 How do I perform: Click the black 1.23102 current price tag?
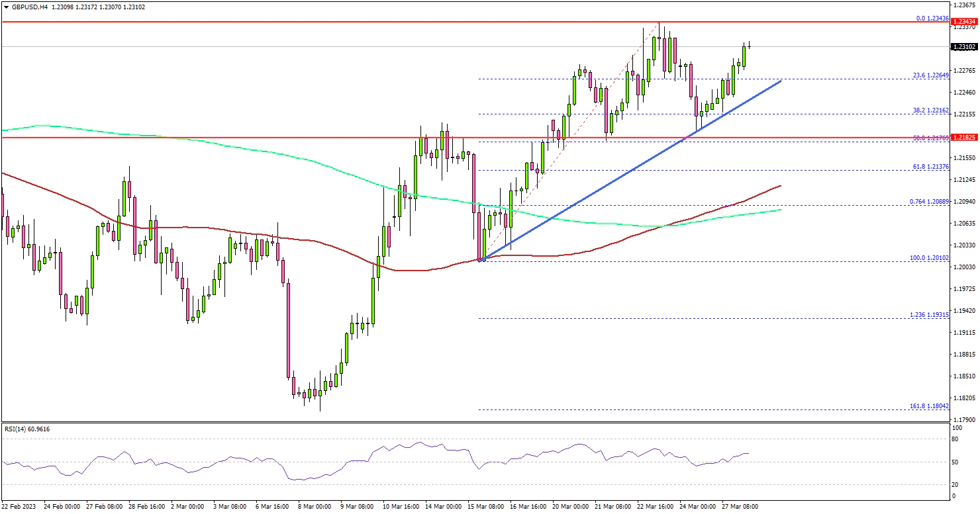(x=965, y=47)
